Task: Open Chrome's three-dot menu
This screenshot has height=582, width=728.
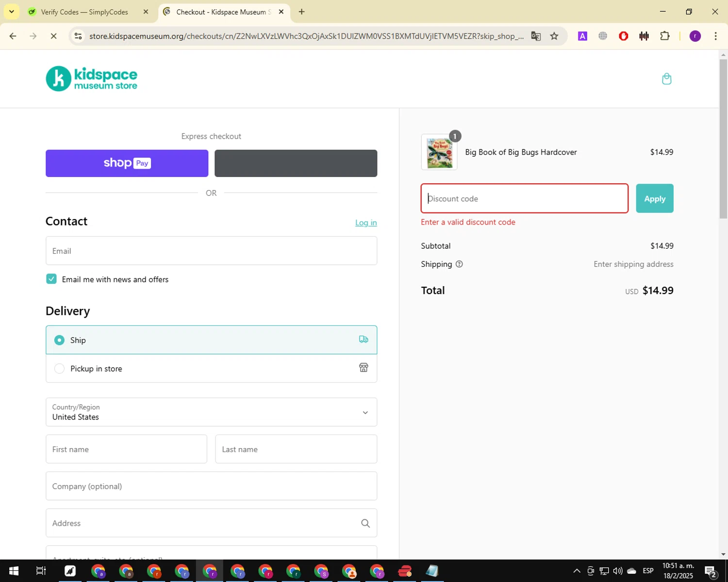Action: coord(715,36)
